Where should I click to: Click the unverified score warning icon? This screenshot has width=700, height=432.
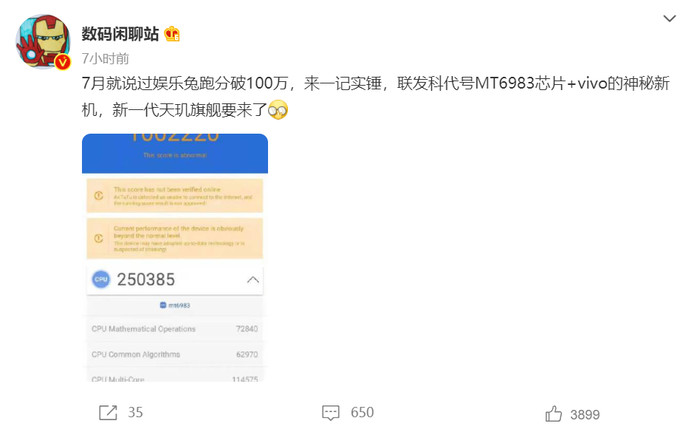[99, 195]
